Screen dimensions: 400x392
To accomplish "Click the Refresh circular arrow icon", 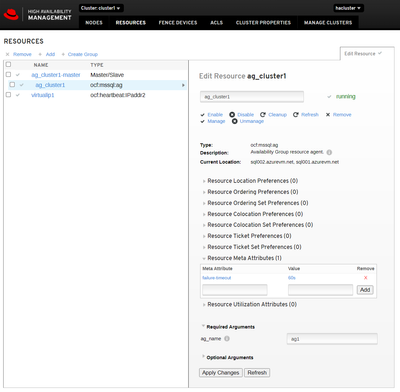I will [x=296, y=115].
